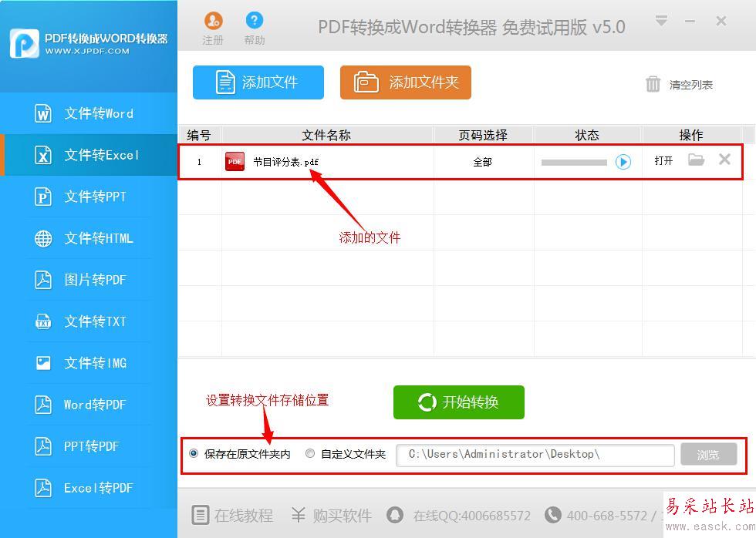Click the play button to start this file
Viewport: 756px width, 538px height.
tap(623, 162)
